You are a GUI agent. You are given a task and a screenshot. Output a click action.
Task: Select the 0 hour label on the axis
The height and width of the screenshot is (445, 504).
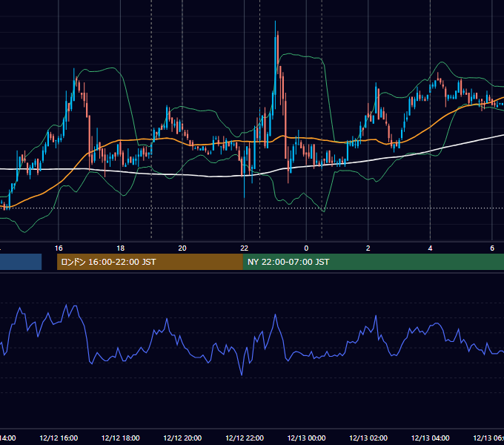coord(306,248)
